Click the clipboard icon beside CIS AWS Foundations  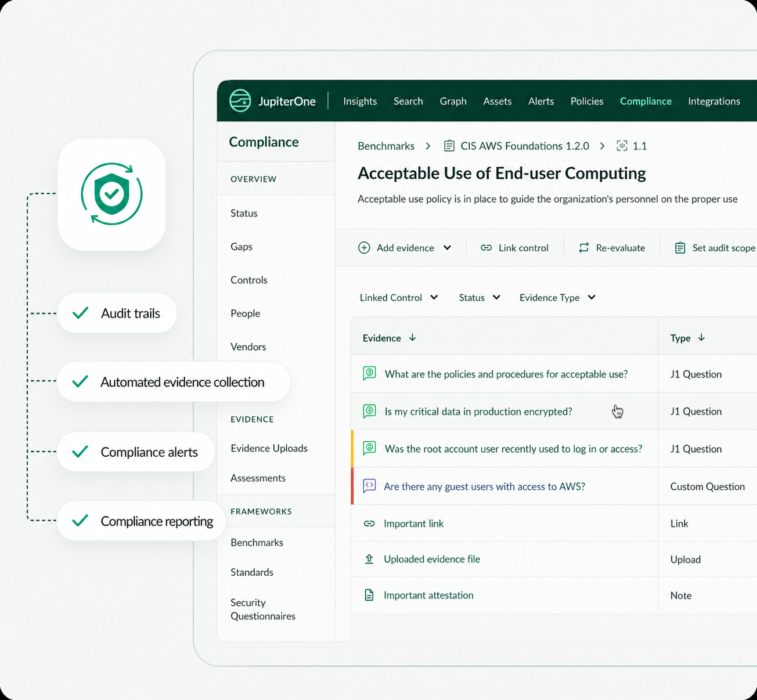(x=449, y=146)
